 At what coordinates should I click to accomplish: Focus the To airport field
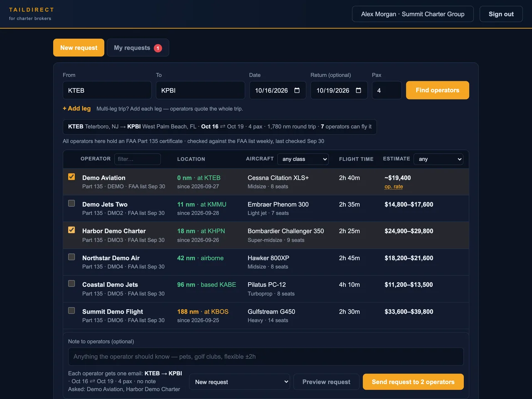point(200,90)
